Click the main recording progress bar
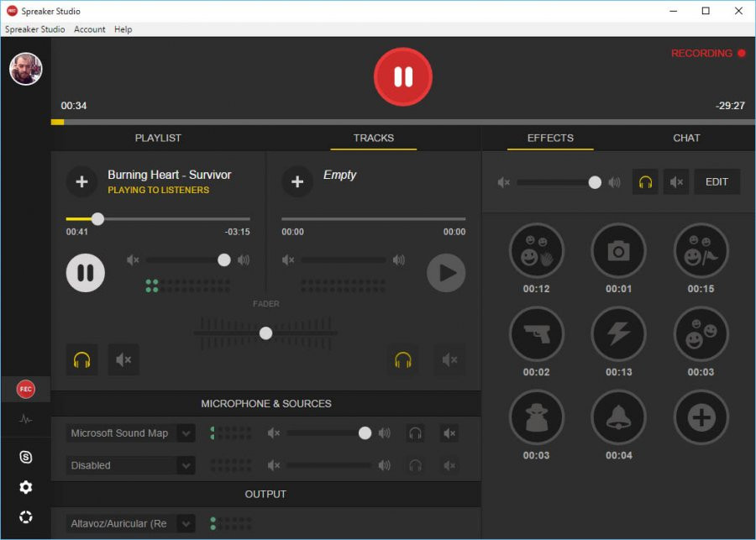Image resolution: width=756 pixels, height=540 pixels. tap(403, 122)
